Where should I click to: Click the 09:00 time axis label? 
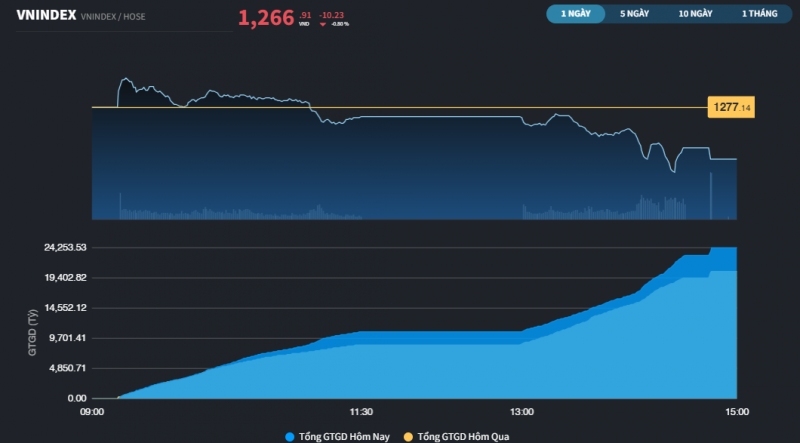91,411
